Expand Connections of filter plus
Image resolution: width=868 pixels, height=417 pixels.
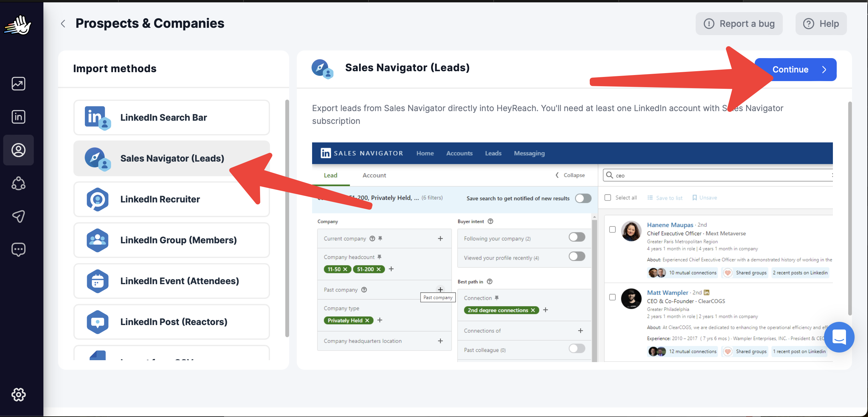580,331
